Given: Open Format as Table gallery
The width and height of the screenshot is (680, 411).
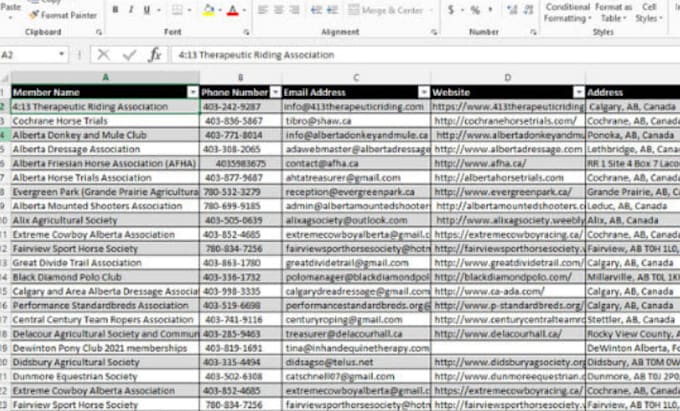Looking at the screenshot, I should [613, 12].
